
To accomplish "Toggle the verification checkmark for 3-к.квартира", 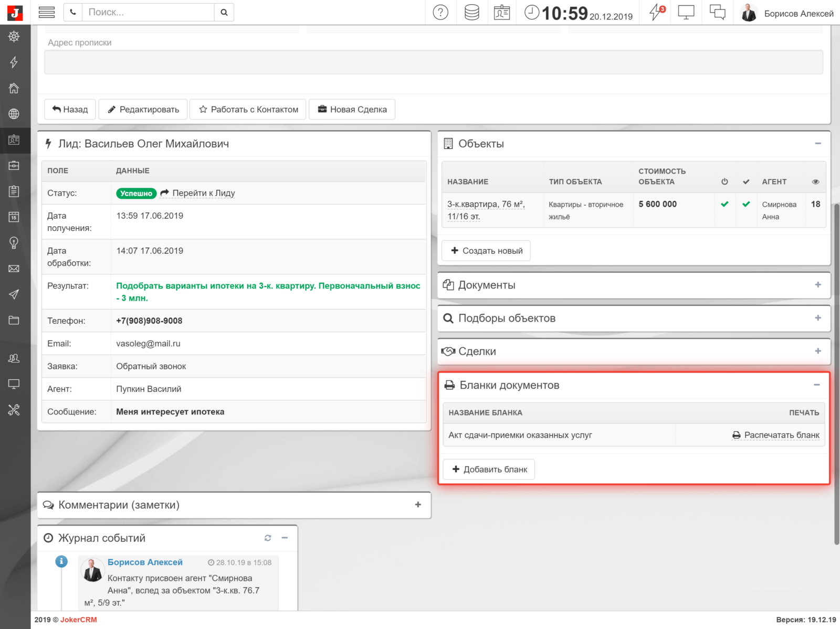I will (x=746, y=204).
